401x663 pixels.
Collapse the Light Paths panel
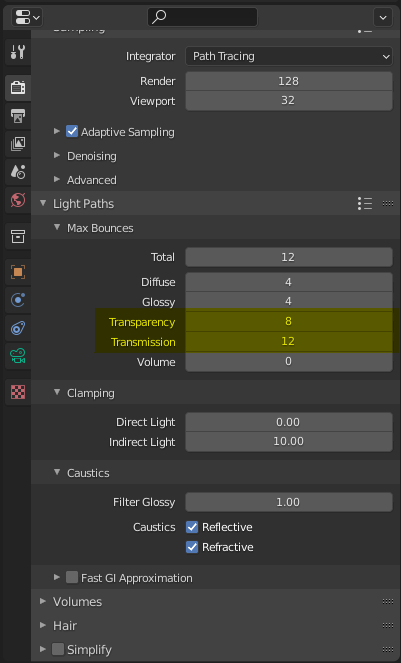[x=43, y=203]
